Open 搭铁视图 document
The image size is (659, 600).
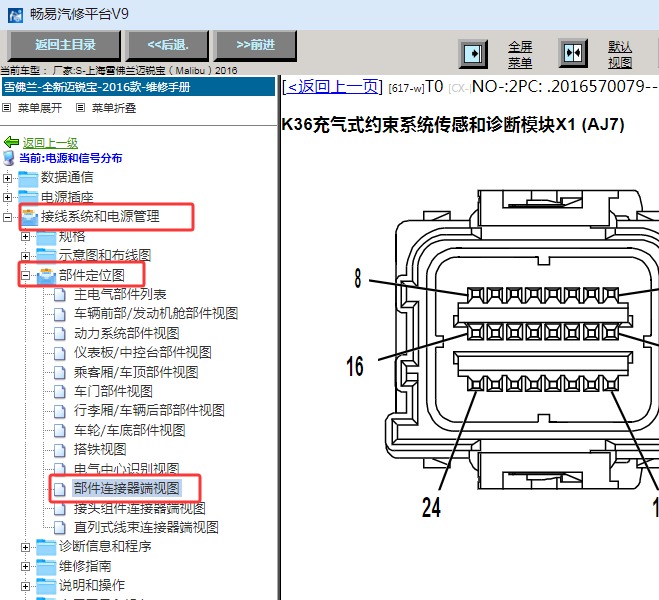[100, 449]
